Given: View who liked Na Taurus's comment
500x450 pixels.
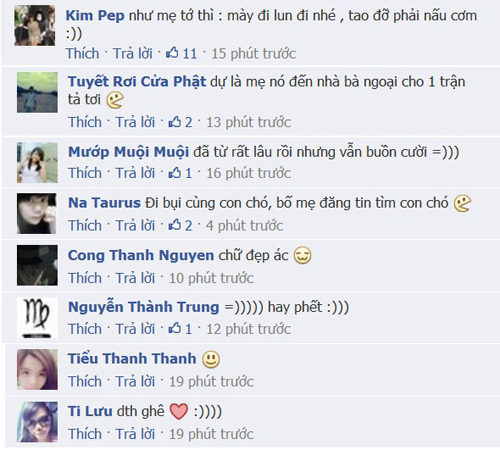Looking at the screenshot, I should point(180,225).
